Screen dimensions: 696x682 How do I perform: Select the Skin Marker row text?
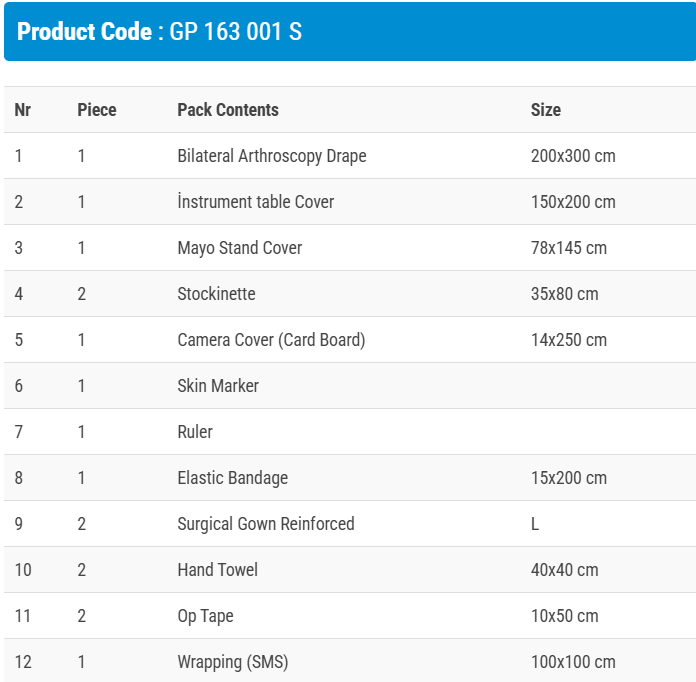pyautogui.click(x=218, y=386)
